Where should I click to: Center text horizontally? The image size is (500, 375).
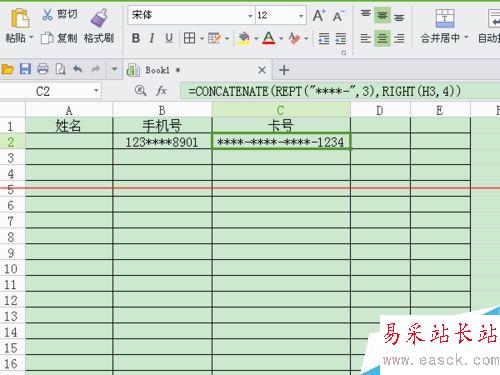click(382, 38)
